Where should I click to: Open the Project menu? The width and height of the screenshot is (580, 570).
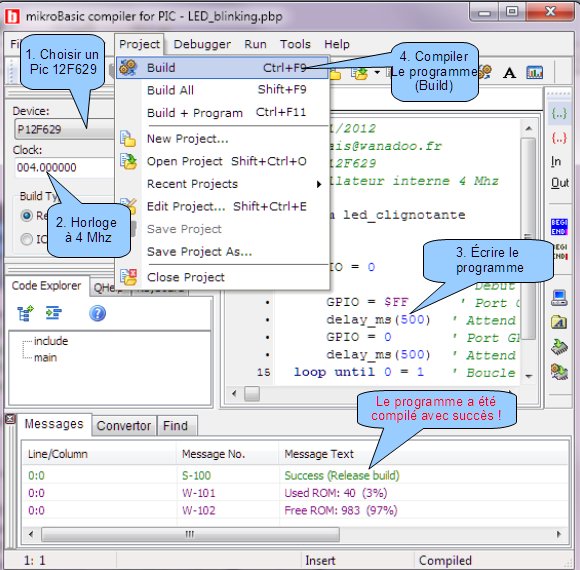139,44
